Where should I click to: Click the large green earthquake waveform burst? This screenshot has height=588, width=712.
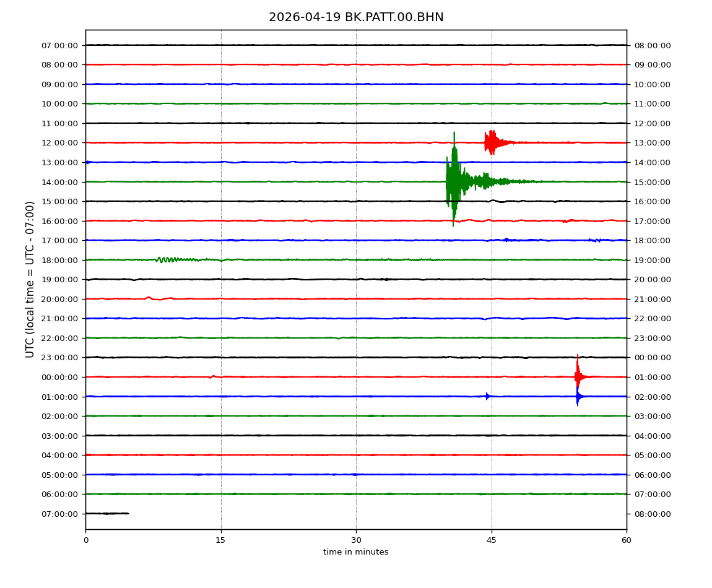454,181
